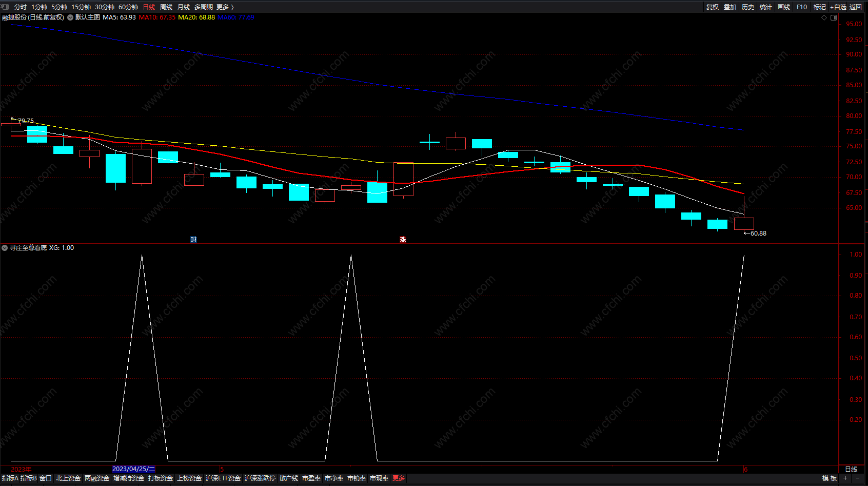Click the 寻庄至尊看底 indicator name
This screenshot has width=868, height=486.
(28, 248)
